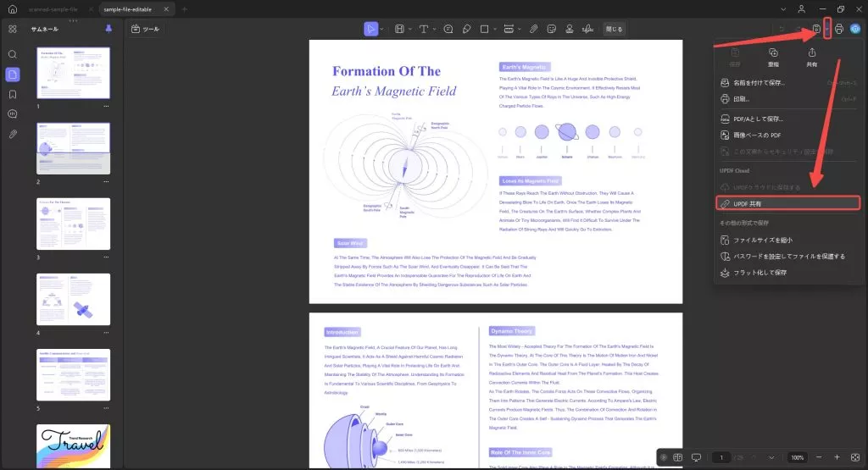This screenshot has height=470, width=868.
Task: Open the bookmarks panel in the sidebar
Action: click(12, 94)
